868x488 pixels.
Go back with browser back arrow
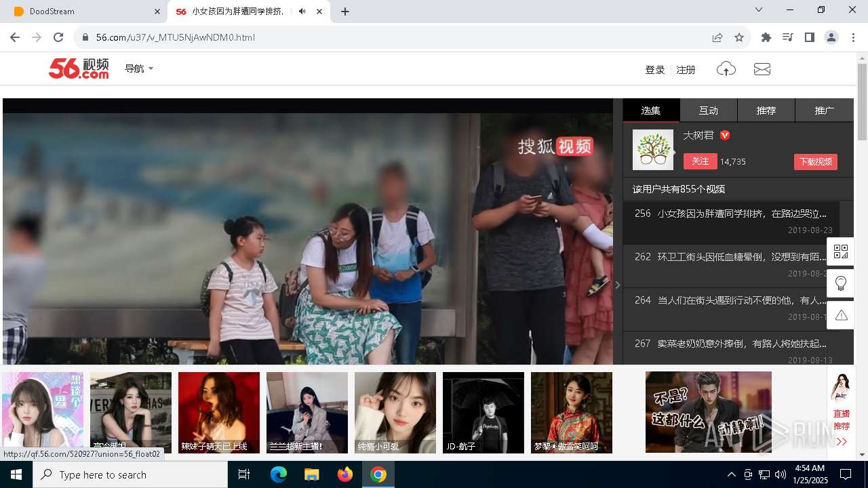coord(15,37)
